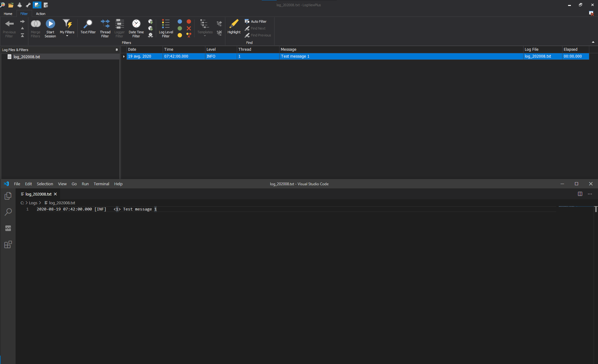Select the Filter ribbon tab
The height and width of the screenshot is (364, 598).
coord(24,14)
